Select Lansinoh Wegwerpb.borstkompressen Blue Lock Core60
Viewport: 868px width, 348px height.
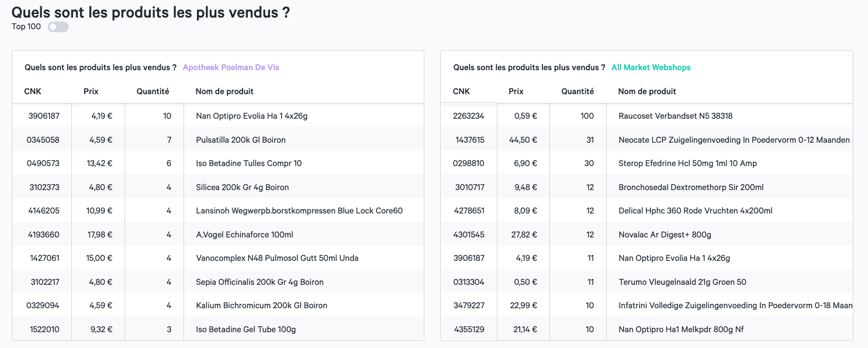(299, 211)
